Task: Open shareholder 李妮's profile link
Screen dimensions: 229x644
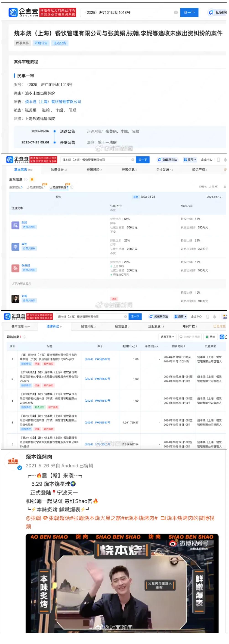Action: pyautogui.click(x=24, y=244)
